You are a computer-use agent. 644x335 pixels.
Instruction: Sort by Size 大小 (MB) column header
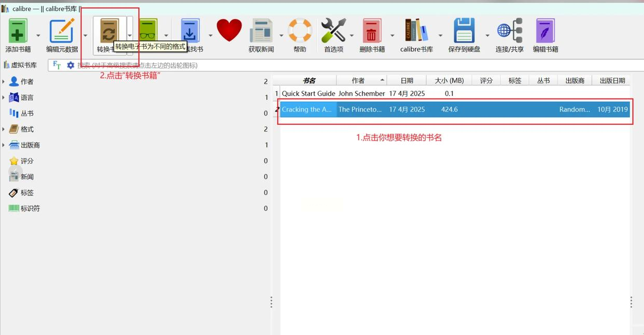(x=449, y=80)
